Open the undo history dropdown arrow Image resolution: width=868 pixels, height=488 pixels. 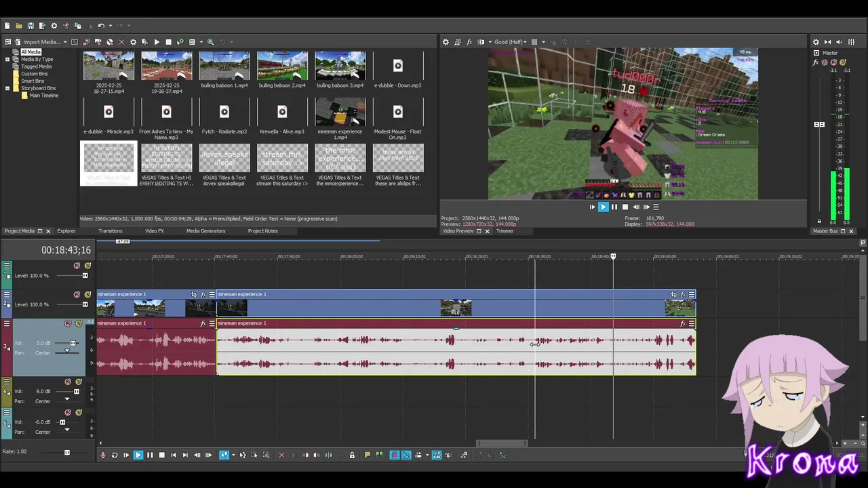pos(111,26)
